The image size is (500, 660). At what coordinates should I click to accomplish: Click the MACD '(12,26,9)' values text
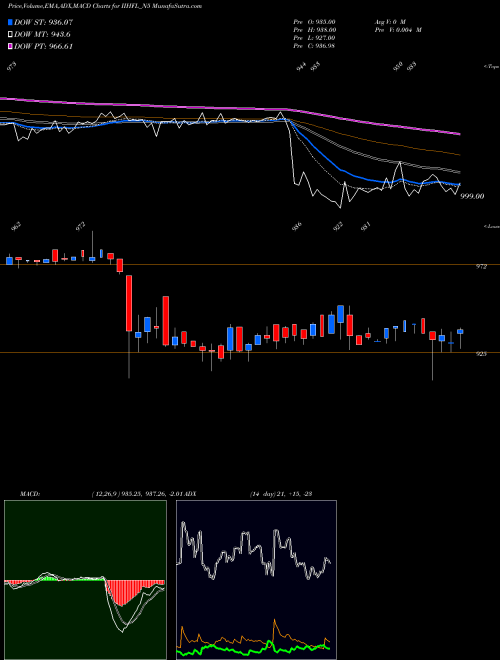coord(138,494)
